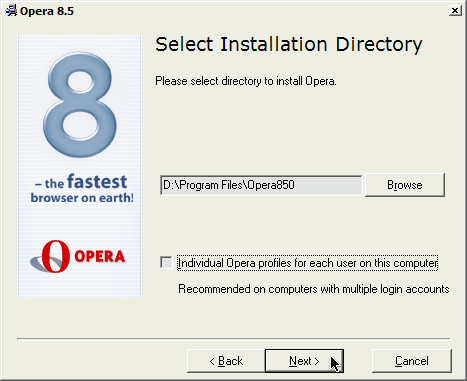Click 'Please select directory to install Opera.' text
This screenshot has height=381, width=467.
(x=246, y=81)
